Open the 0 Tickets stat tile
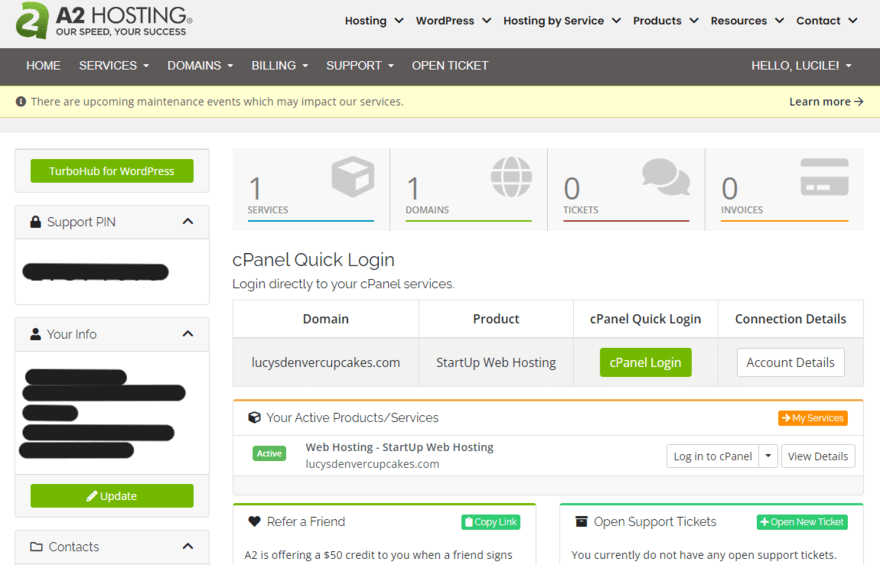 [x=626, y=190]
